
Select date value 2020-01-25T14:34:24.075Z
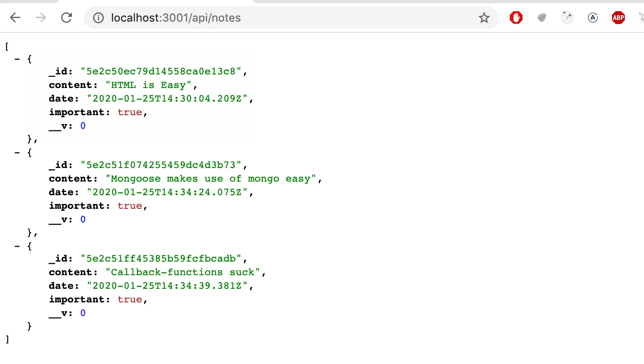tap(167, 192)
